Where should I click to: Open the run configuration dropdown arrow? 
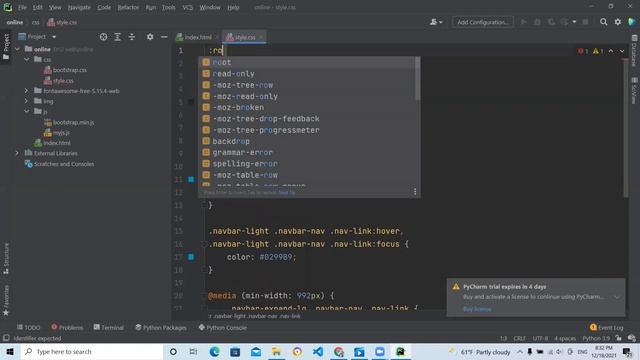coord(574,22)
